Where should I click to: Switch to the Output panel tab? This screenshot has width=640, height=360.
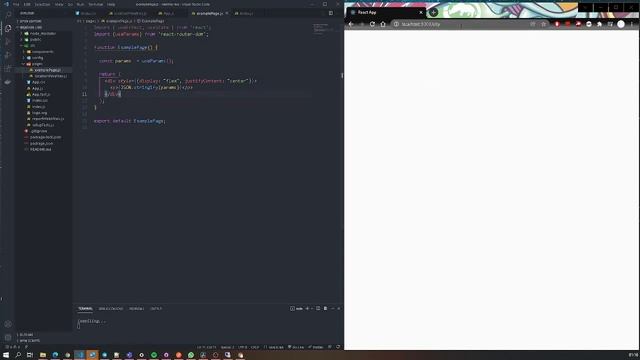coord(156,309)
